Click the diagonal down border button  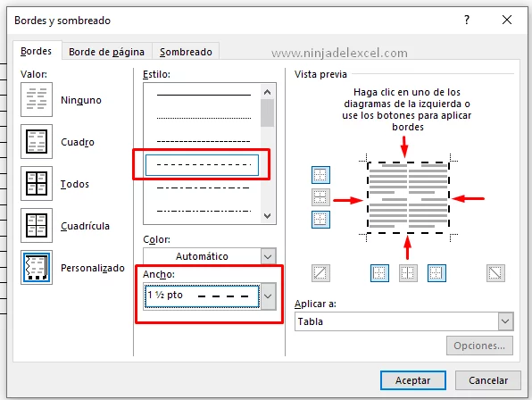[495, 273]
